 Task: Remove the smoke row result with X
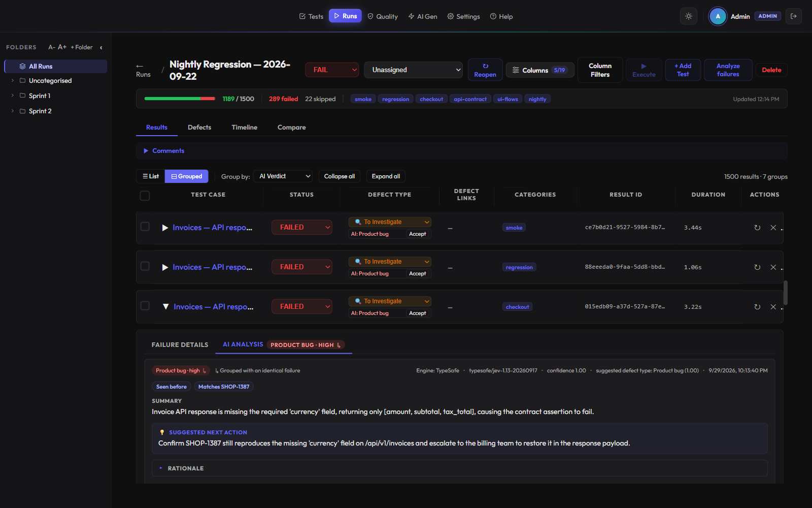pyautogui.click(x=773, y=228)
